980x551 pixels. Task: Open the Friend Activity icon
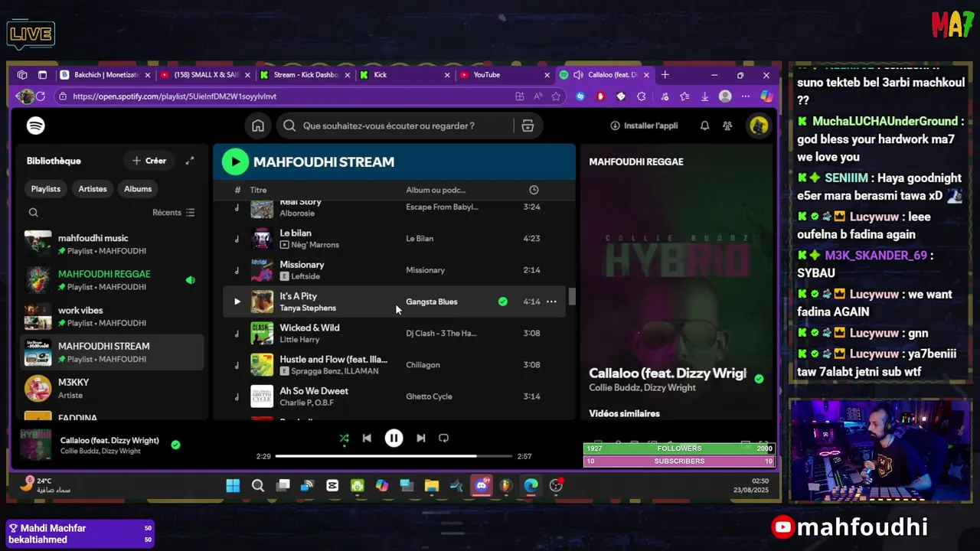727,126
